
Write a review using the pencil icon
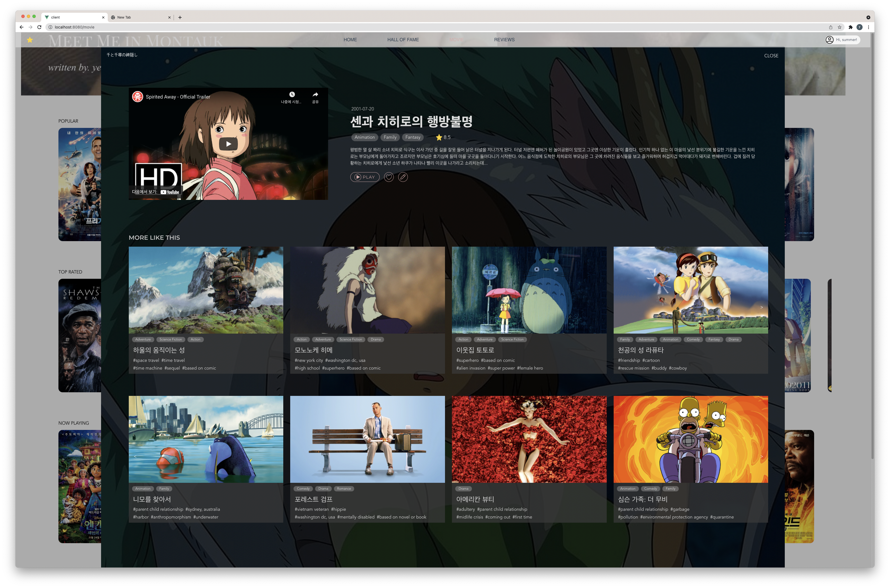point(403,177)
